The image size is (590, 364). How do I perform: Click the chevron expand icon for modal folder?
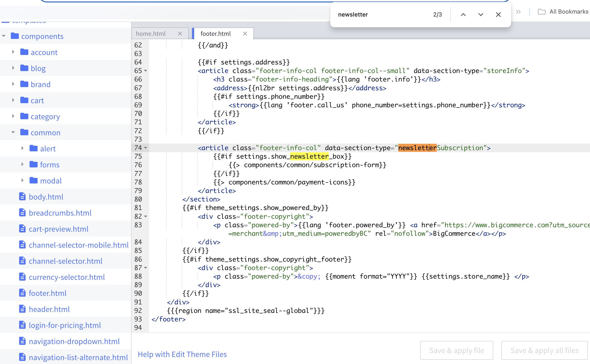coord(22,181)
